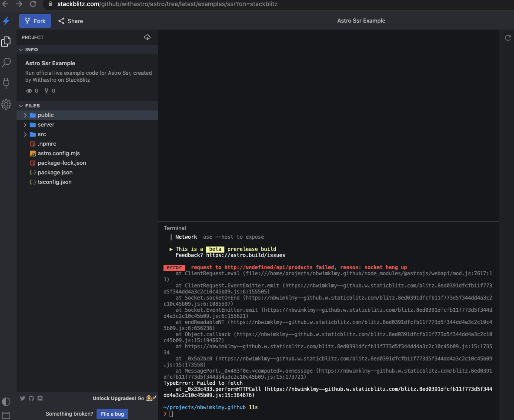Toggle the layout panel icon bottom left

coord(7,416)
